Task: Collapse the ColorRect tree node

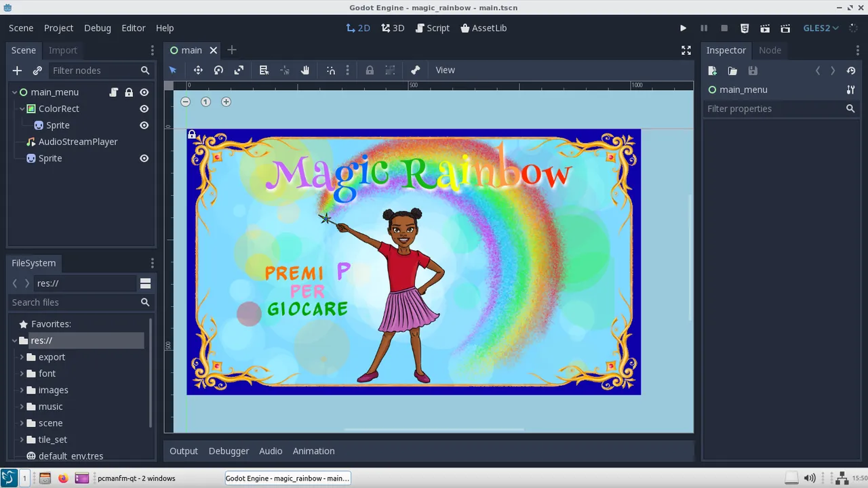Action: (x=22, y=108)
